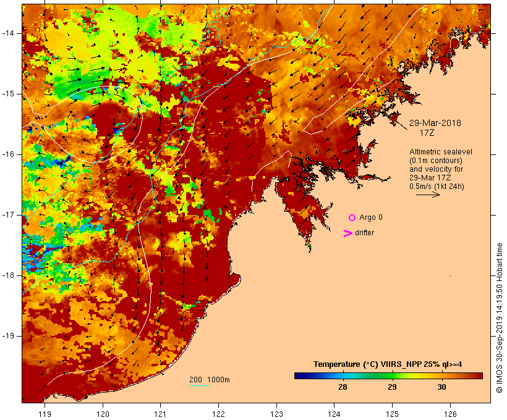The width and height of the screenshot is (507, 420).
Task: Click the 'Temperature (°C) VIIRS_NPP 25% ql>=4' title
Action: click(x=388, y=364)
